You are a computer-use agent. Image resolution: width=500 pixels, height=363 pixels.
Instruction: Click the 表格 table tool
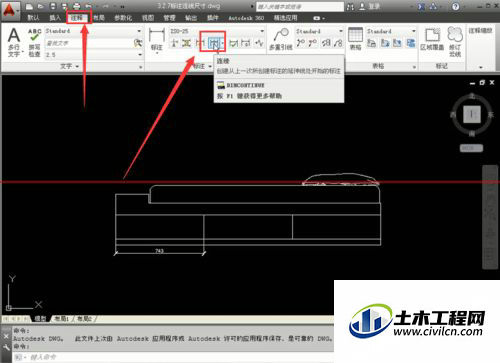click(355, 39)
